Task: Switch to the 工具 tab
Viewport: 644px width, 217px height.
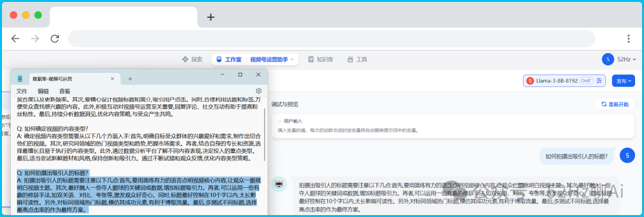Action: point(357,59)
